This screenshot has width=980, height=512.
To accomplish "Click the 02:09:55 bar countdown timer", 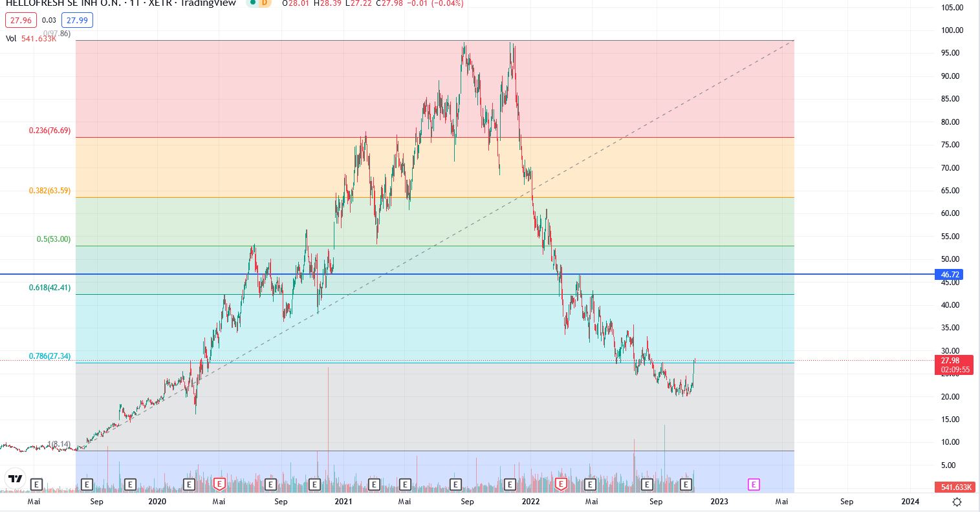I will click(955, 370).
